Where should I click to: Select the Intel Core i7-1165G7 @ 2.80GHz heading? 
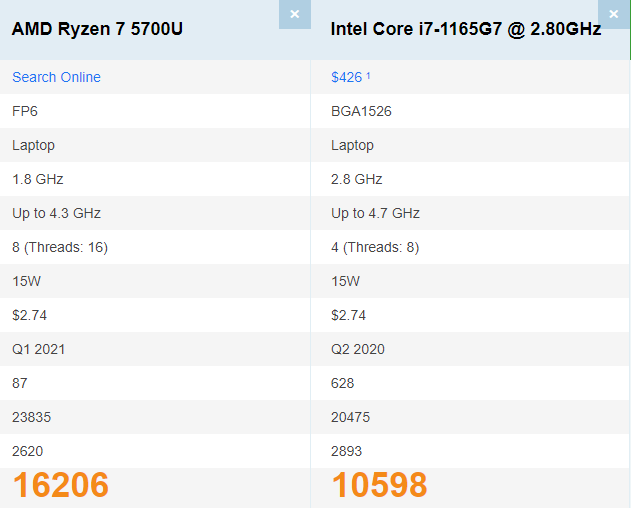coord(466,29)
